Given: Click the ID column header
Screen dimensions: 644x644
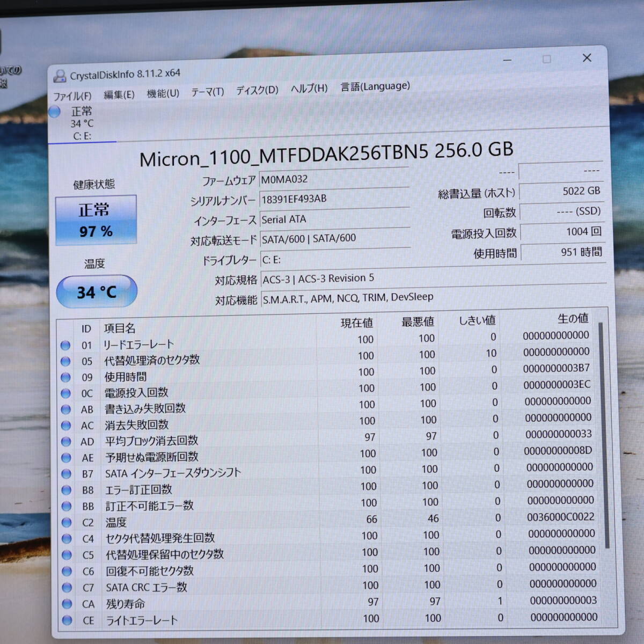Looking at the screenshot, I should (86, 328).
